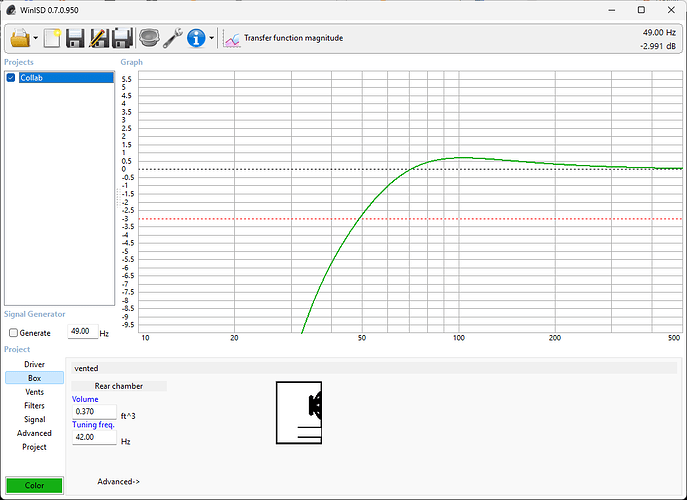Click the Volume input field

point(93,412)
